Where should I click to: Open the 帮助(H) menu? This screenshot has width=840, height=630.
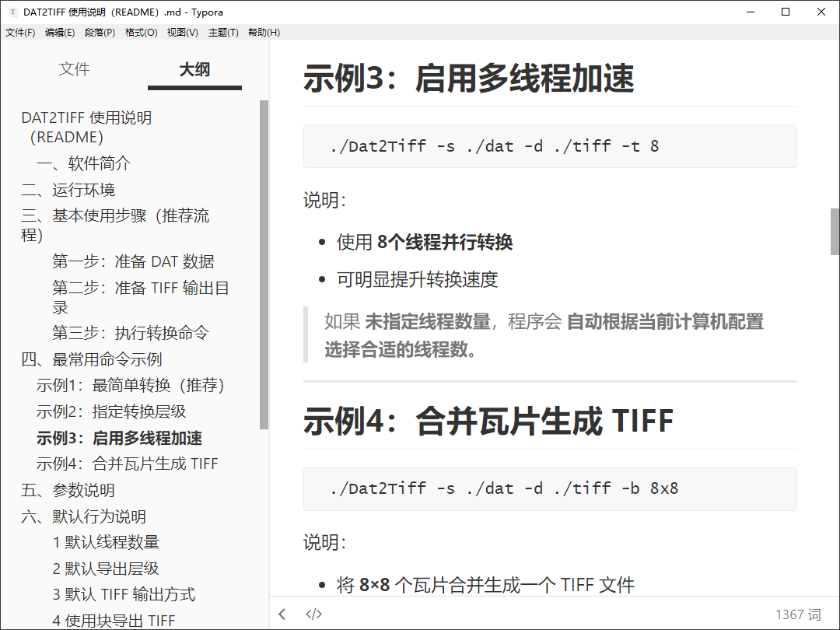tap(264, 32)
